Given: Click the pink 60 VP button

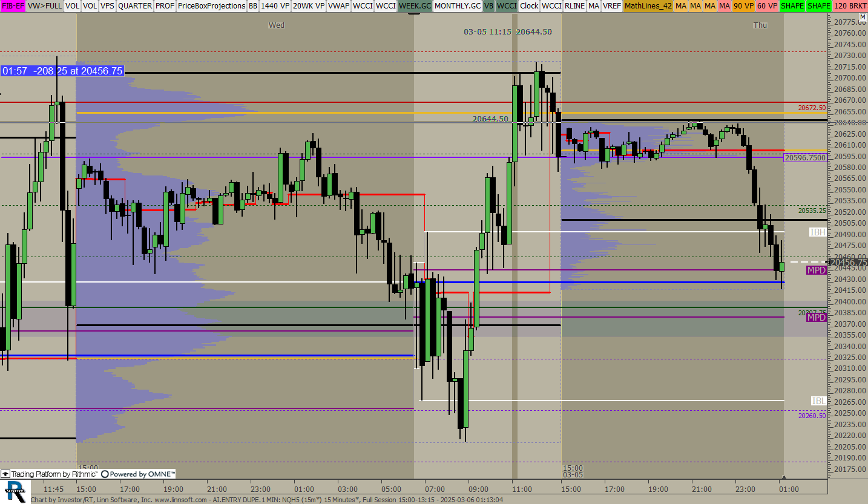Looking at the screenshot, I should tap(767, 5).
